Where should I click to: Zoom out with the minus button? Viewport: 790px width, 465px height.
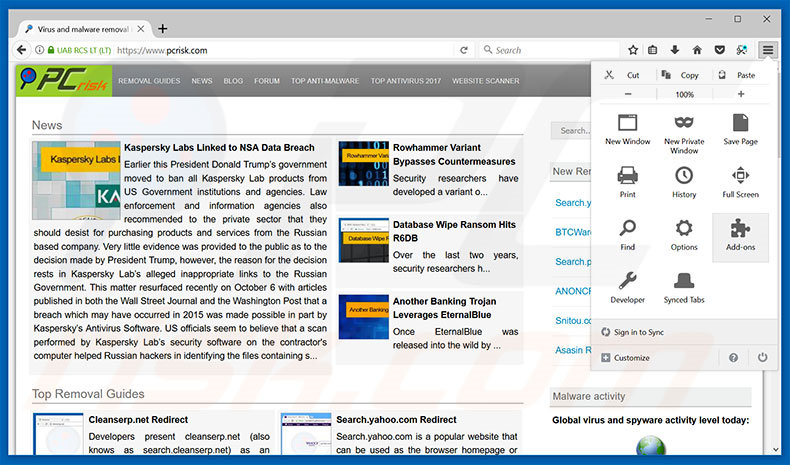pyautogui.click(x=628, y=94)
